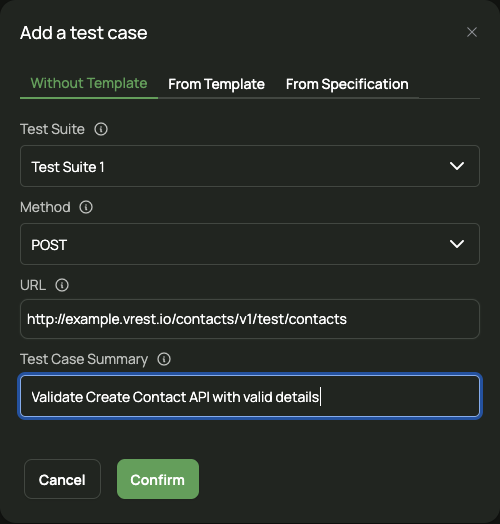Viewport: 500px width, 524px height.
Task: Show info tooltip for Test Suite
Action: click(101, 129)
